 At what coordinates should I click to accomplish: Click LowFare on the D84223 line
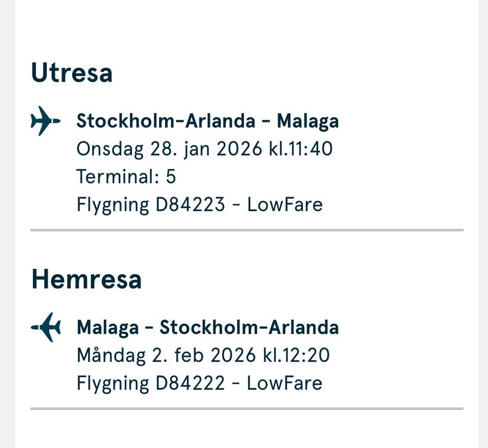285,204
